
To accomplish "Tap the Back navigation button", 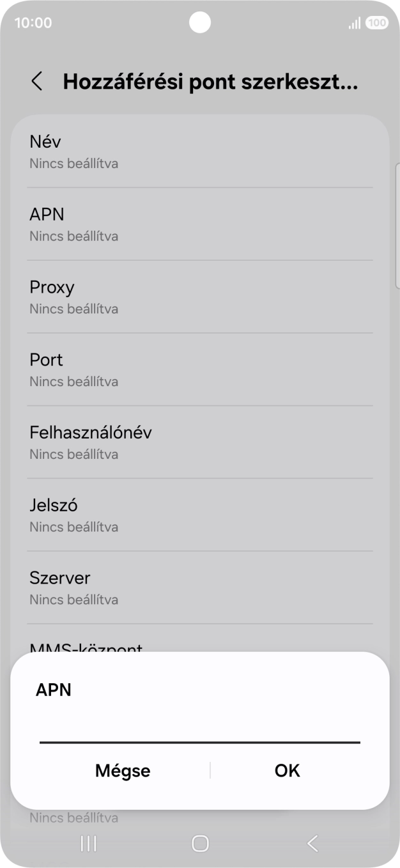I will (312, 844).
